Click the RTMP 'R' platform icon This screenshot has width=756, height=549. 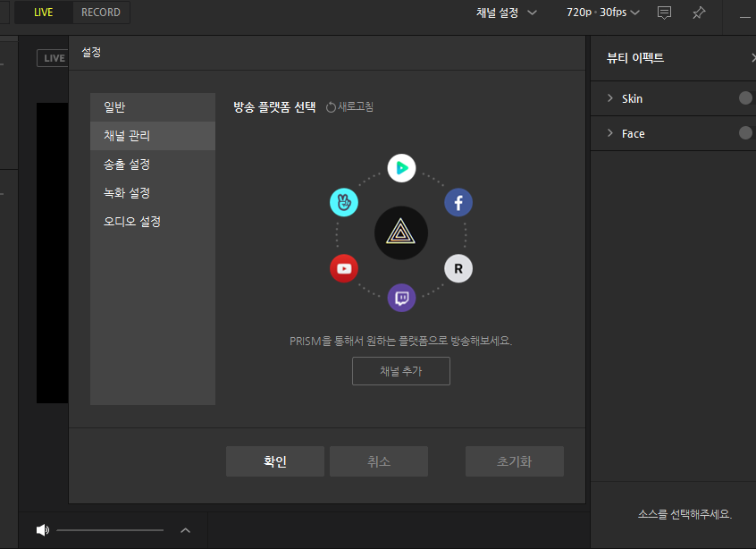click(458, 268)
